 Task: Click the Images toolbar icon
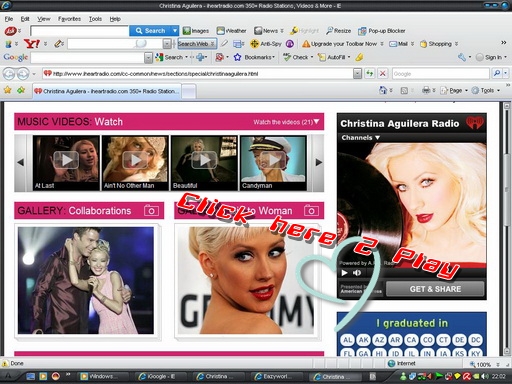(196, 31)
